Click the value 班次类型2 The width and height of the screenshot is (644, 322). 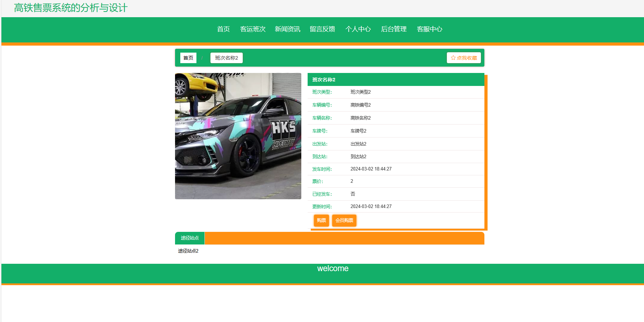click(x=361, y=92)
